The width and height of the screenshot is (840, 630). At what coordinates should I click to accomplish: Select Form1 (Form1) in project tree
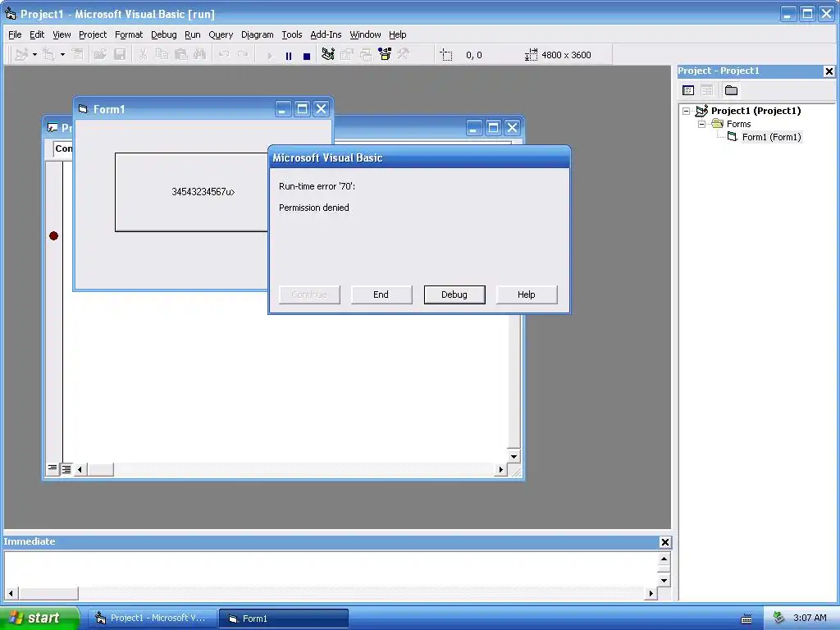771,137
